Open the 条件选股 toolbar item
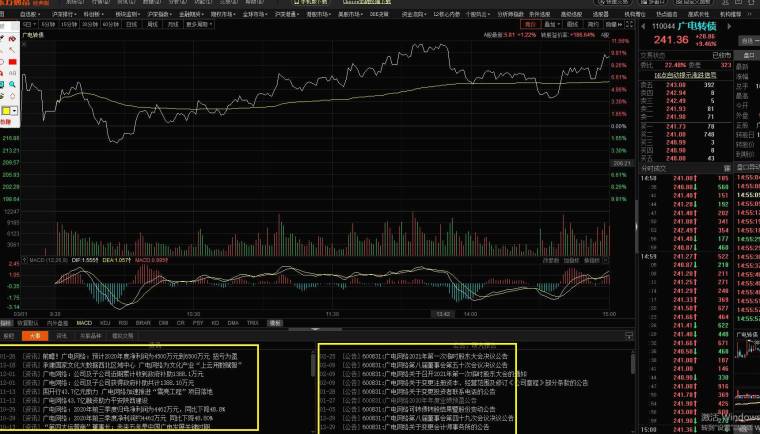This screenshot has width=760, height=434. 540,15
